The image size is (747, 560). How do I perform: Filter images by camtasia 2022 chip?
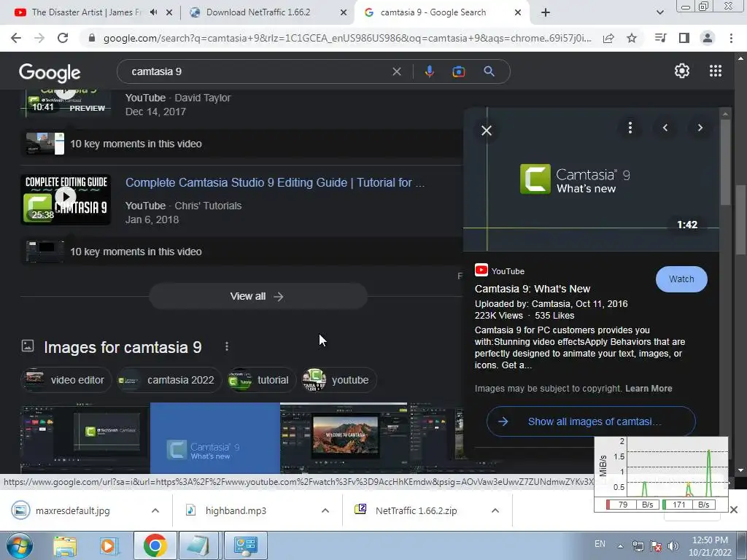pos(169,380)
